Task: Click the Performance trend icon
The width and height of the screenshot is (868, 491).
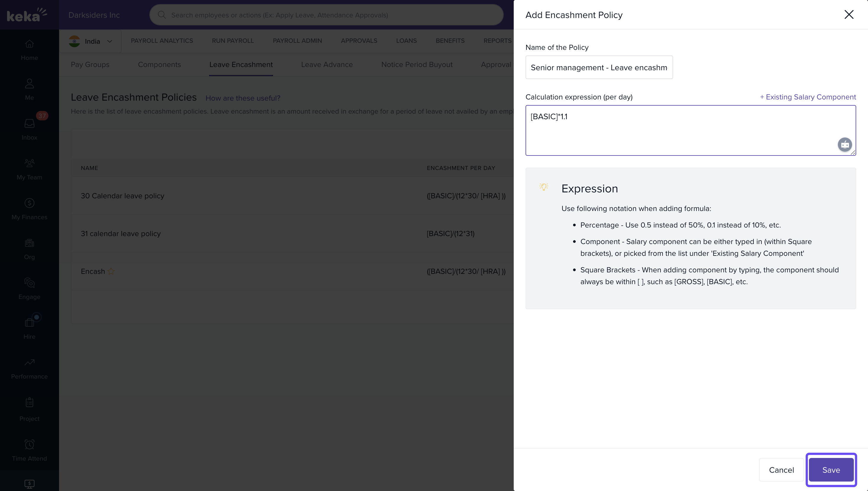Action: click(x=29, y=362)
